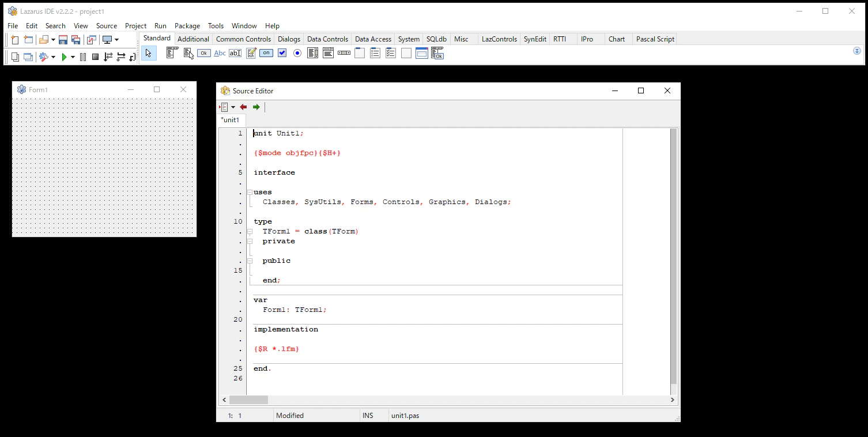868x437 pixels.
Task: Save the current file via floppy icon
Action: coord(63,40)
